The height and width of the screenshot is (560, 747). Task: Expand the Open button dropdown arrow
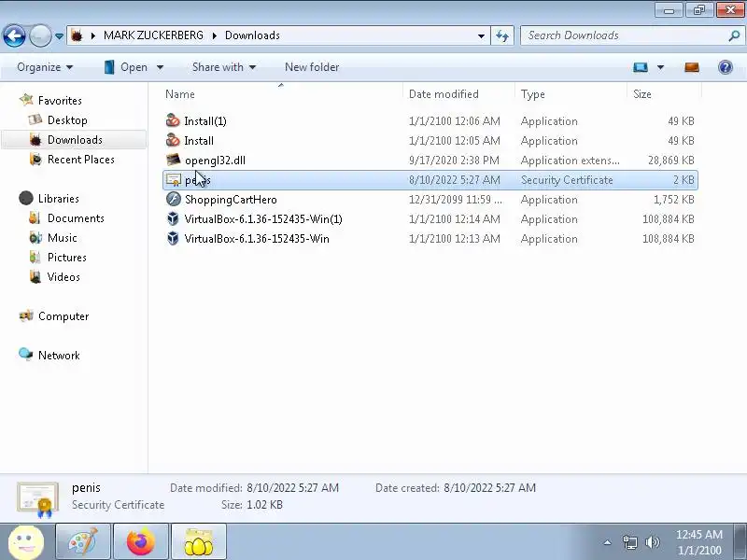tap(160, 67)
